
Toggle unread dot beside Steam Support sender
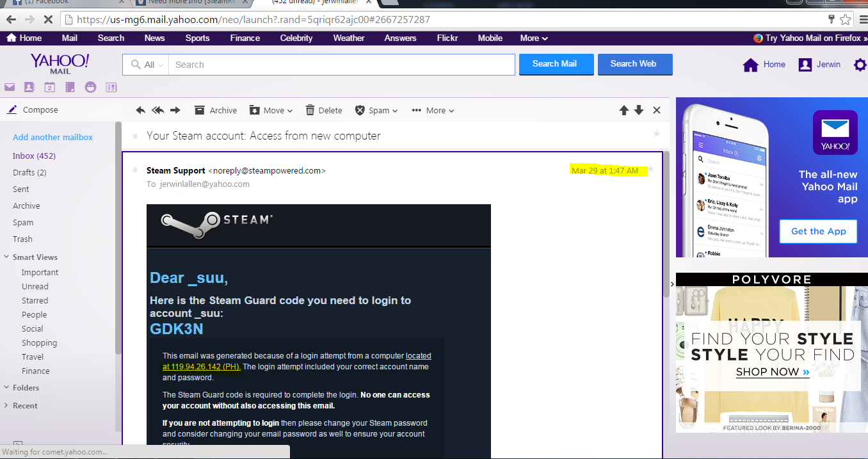pyautogui.click(x=134, y=170)
